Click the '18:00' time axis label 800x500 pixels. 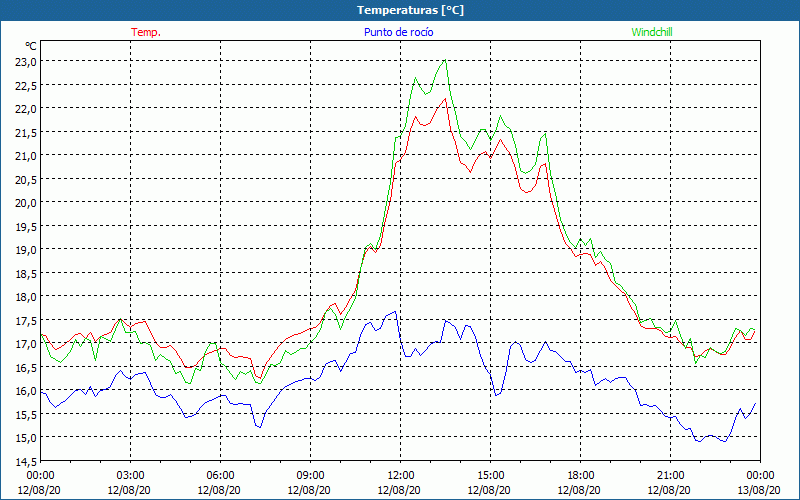[x=580, y=475]
